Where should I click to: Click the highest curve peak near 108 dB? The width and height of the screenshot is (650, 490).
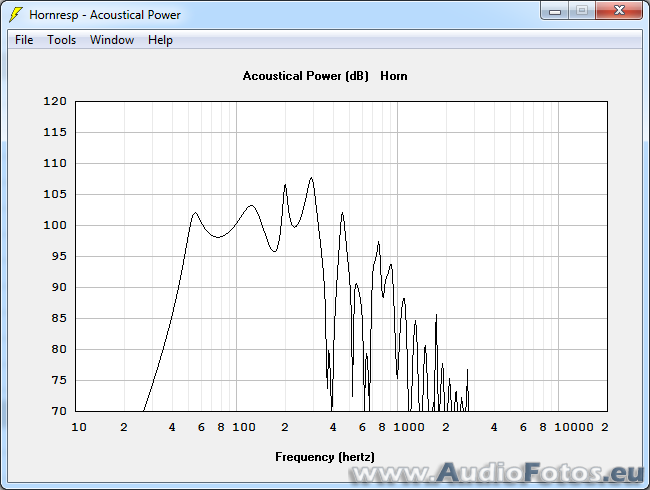click(x=311, y=179)
